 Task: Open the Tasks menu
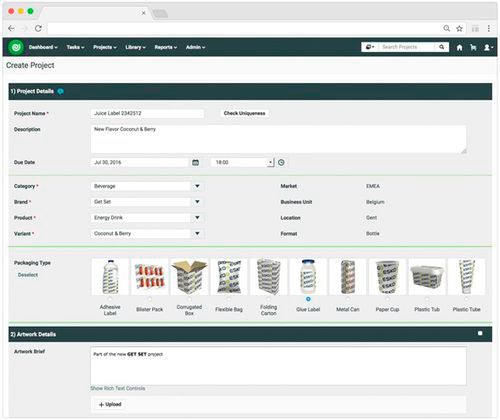(75, 47)
